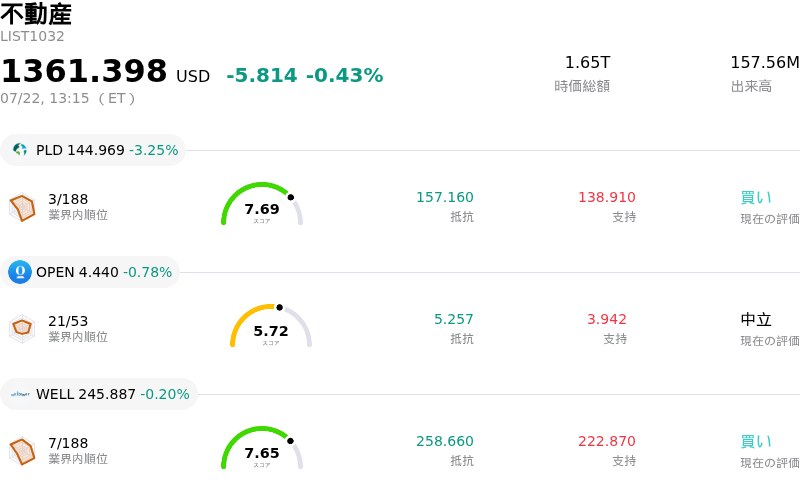Open the WELL 245.887 ticker pill
This screenshot has width=800, height=488.
[99, 394]
